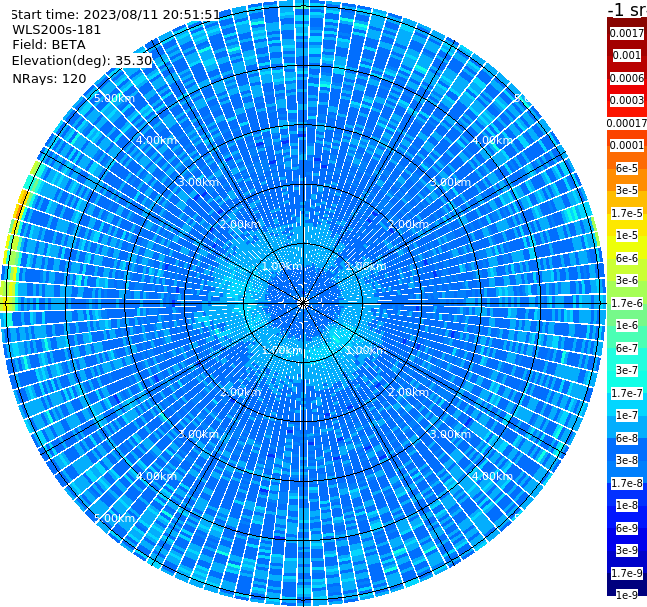The height and width of the screenshot is (607, 647).
Task: Select the Elevation(deg): 35.30 text
Action: 82,61
